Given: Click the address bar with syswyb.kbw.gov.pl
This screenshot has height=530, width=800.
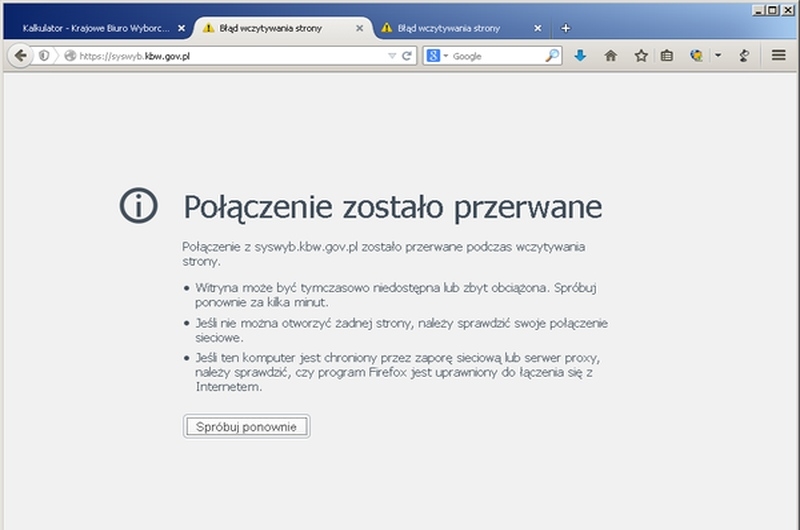Looking at the screenshot, I should click(224, 56).
